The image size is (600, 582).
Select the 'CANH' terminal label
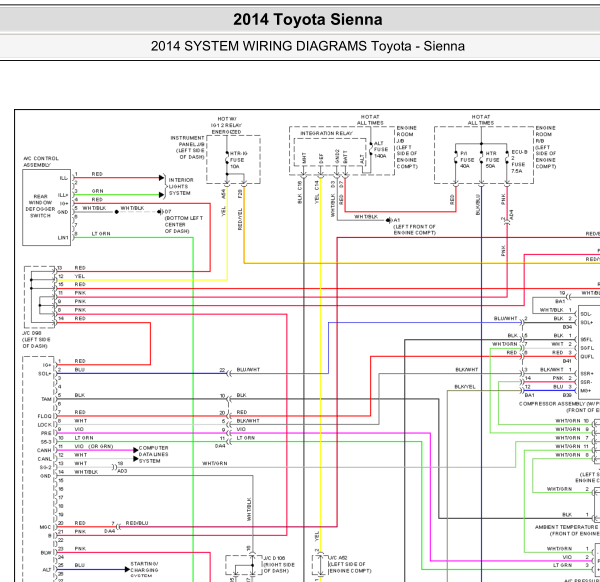point(44,450)
